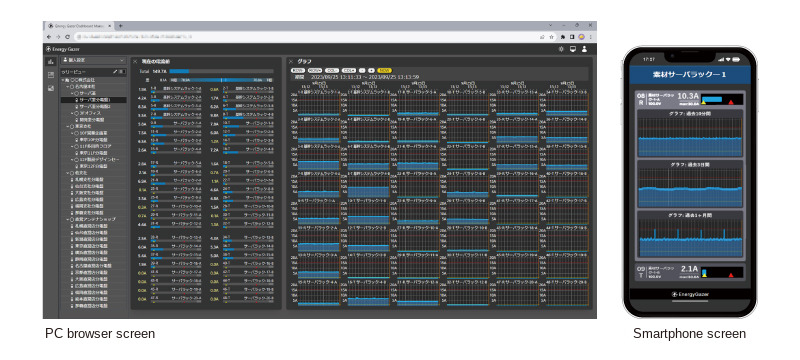Collapse the 直営アンテナショップ tree node

point(67,219)
